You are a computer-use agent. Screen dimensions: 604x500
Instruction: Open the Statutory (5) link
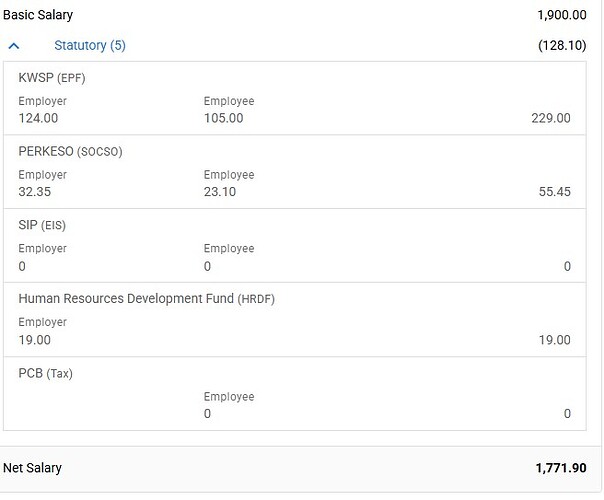pos(90,45)
